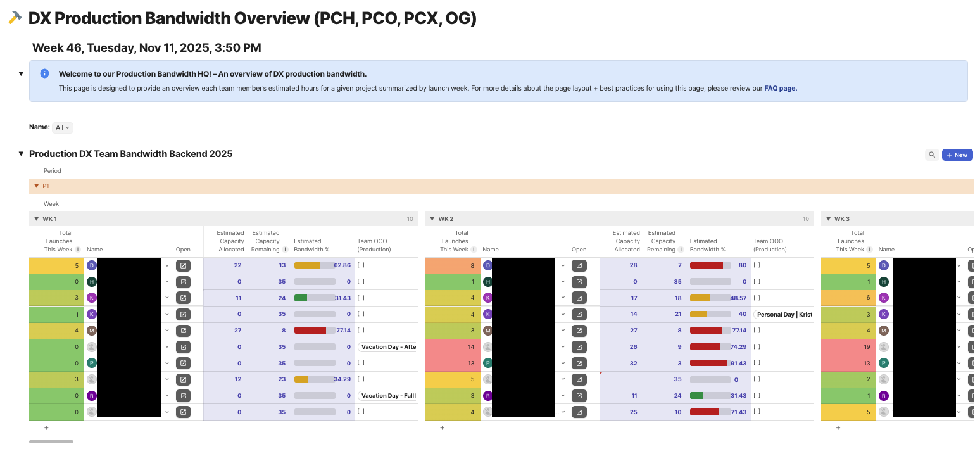Screen dimensions: 980x449
Task: Collapse the WK 1 group
Action: click(x=35, y=219)
